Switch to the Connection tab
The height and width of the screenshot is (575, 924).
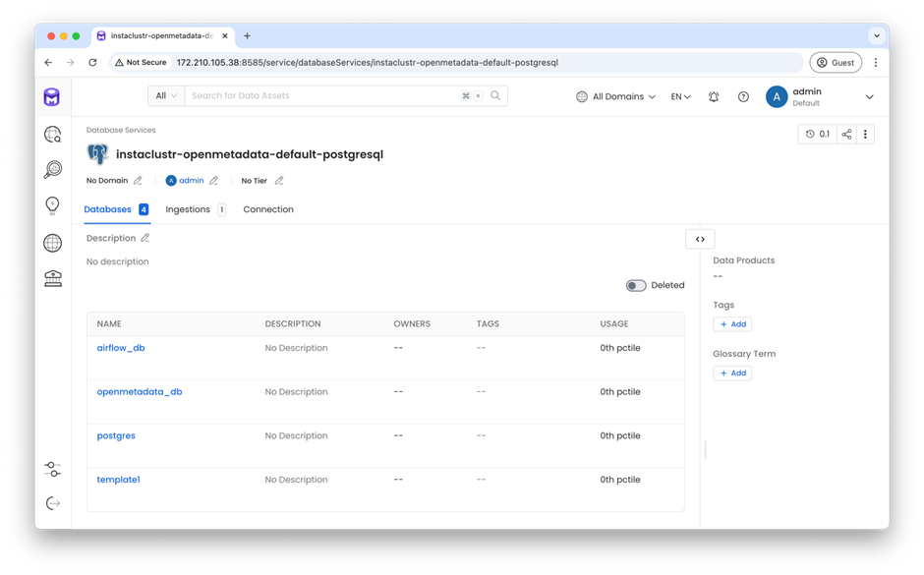pos(268,209)
